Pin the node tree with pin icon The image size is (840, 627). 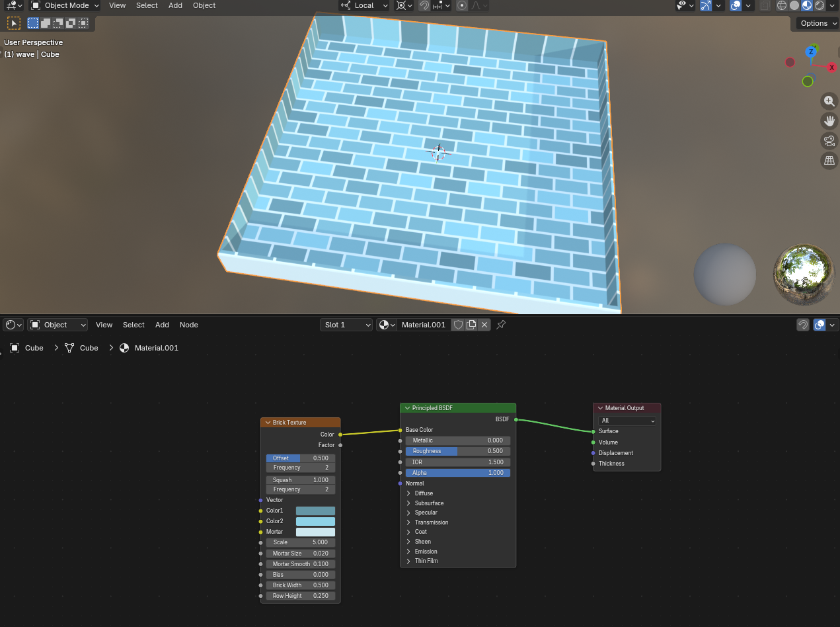tap(501, 325)
